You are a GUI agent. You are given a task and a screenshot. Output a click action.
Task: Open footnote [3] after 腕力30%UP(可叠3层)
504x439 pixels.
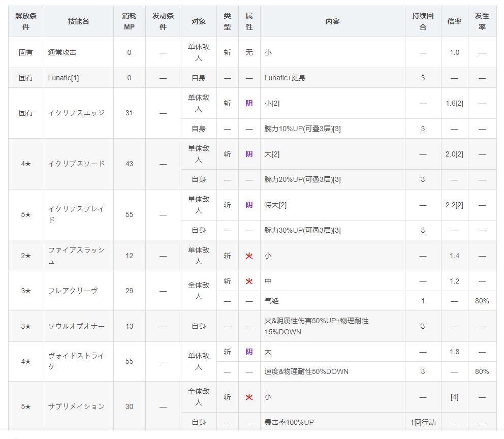(336, 230)
